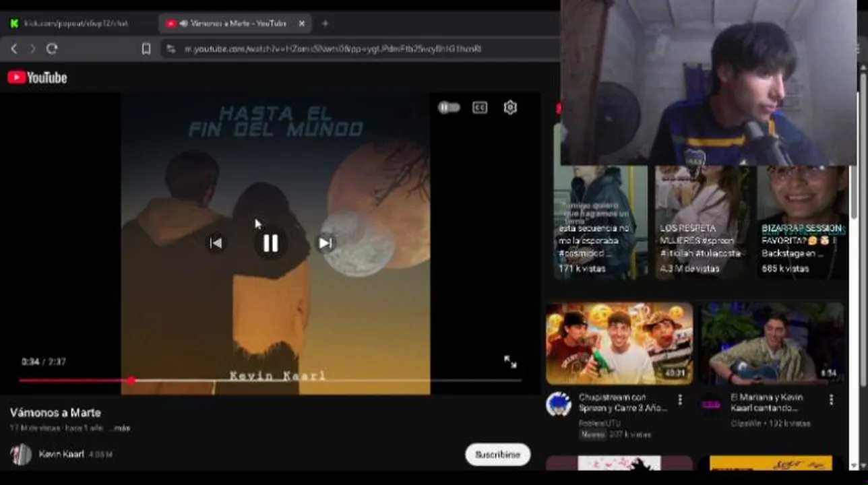Screen dimensions: 868x485
Task: Click the Suscribirse button
Action: (x=497, y=455)
